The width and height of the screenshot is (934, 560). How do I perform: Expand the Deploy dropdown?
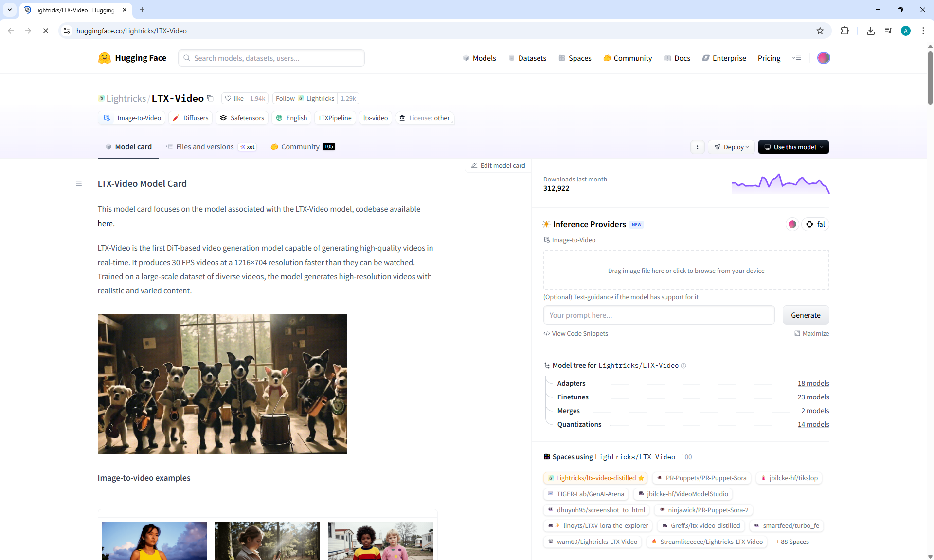coord(731,147)
